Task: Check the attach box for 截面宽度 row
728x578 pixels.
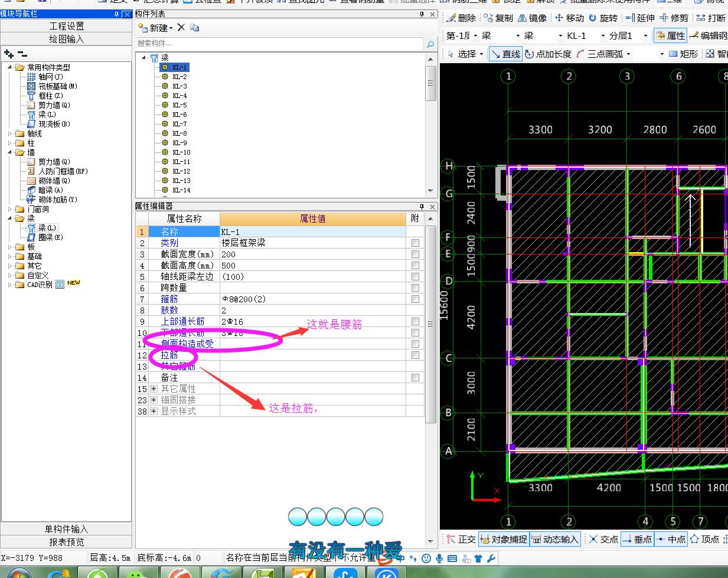Action: coord(416,254)
